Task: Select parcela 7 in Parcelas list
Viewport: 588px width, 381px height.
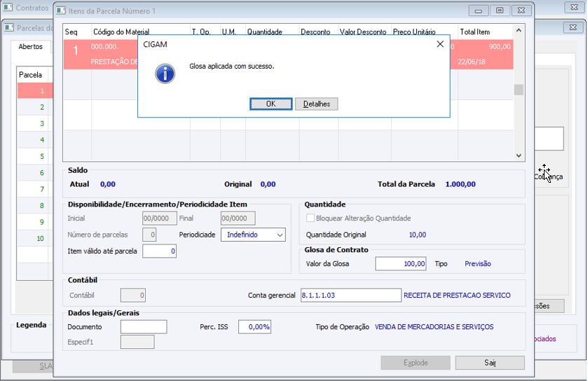Action: [35, 189]
